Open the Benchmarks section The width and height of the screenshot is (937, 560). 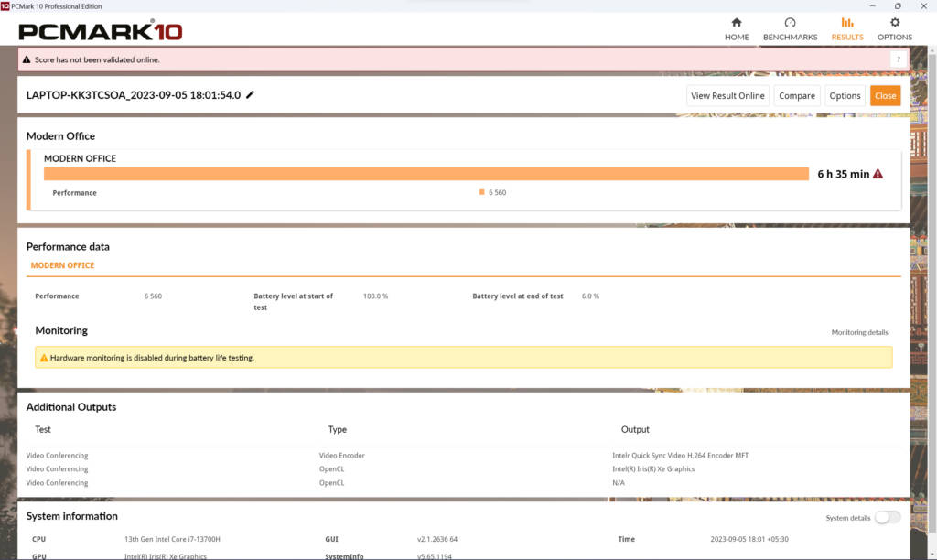point(790,28)
